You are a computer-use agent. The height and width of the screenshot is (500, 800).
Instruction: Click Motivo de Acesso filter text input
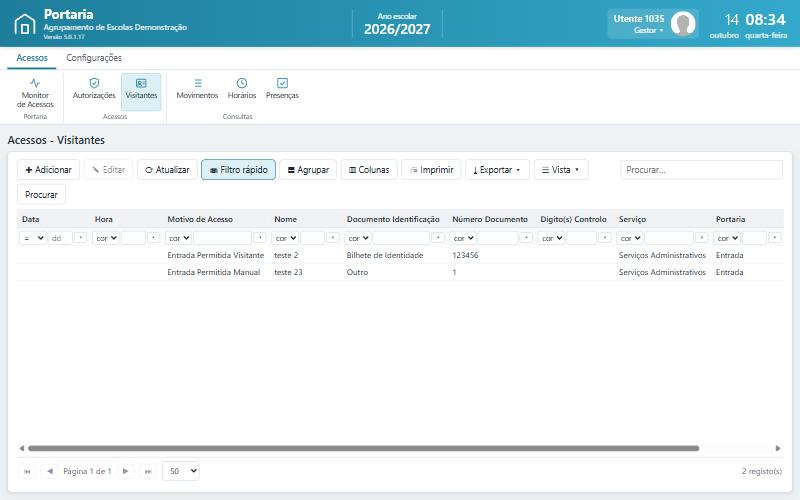click(222, 238)
